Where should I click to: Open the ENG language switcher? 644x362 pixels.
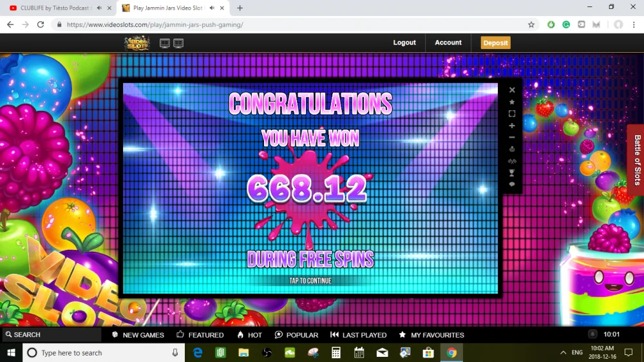coord(577,352)
